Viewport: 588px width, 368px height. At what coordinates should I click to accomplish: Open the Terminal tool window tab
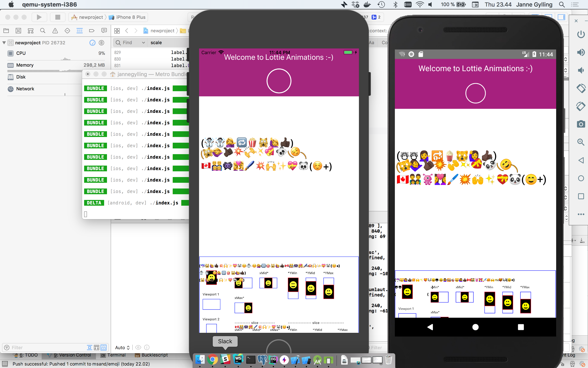coord(113,355)
